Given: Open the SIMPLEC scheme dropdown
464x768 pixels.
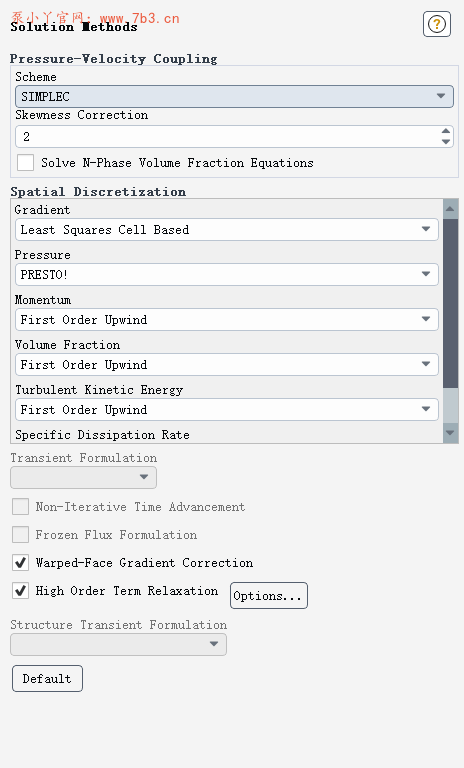Looking at the screenshot, I should [x=234, y=96].
